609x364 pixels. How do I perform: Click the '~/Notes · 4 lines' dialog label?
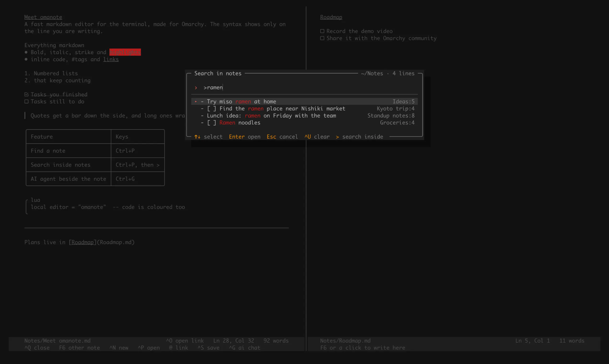[387, 74]
